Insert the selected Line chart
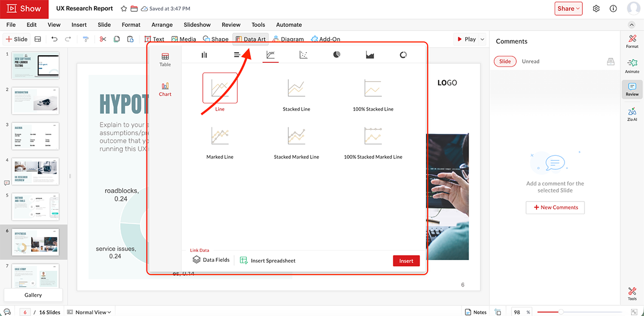 pyautogui.click(x=406, y=261)
